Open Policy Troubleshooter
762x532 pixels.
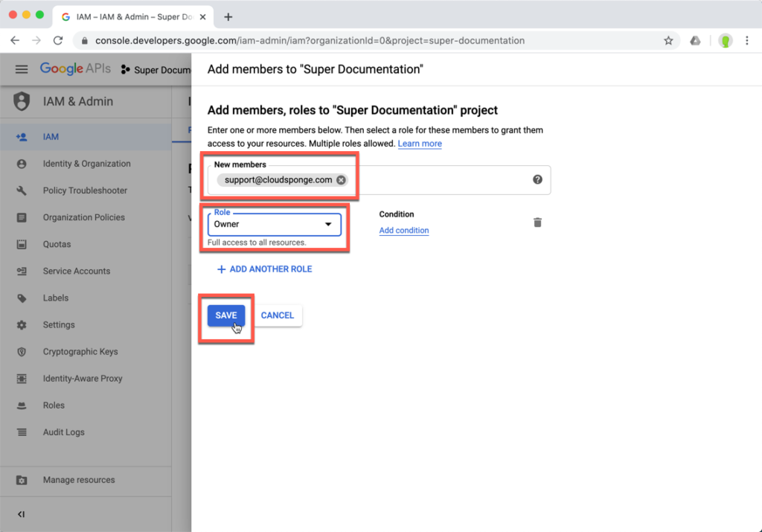86,190
